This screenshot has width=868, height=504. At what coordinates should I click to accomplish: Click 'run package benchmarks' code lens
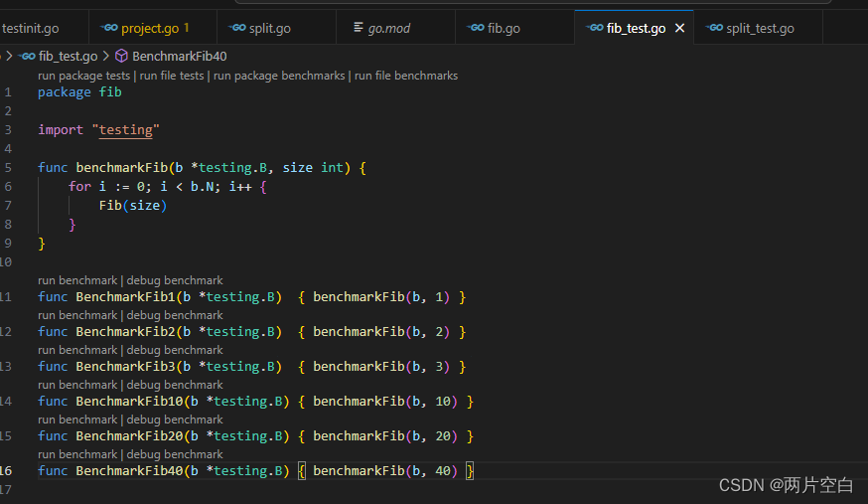279,76
